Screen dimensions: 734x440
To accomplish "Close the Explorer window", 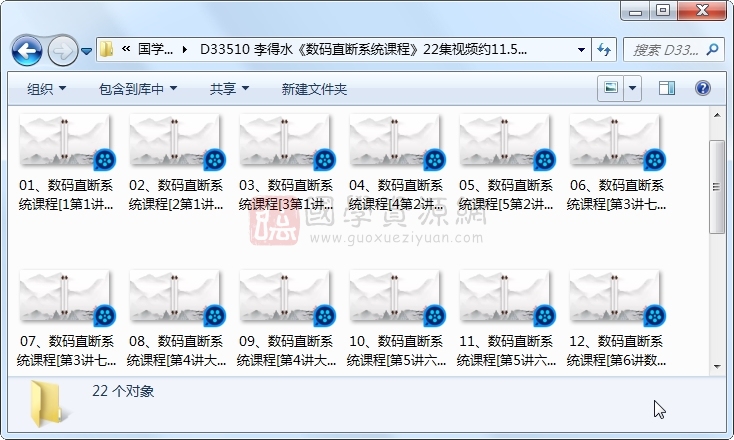I will [702, 11].
